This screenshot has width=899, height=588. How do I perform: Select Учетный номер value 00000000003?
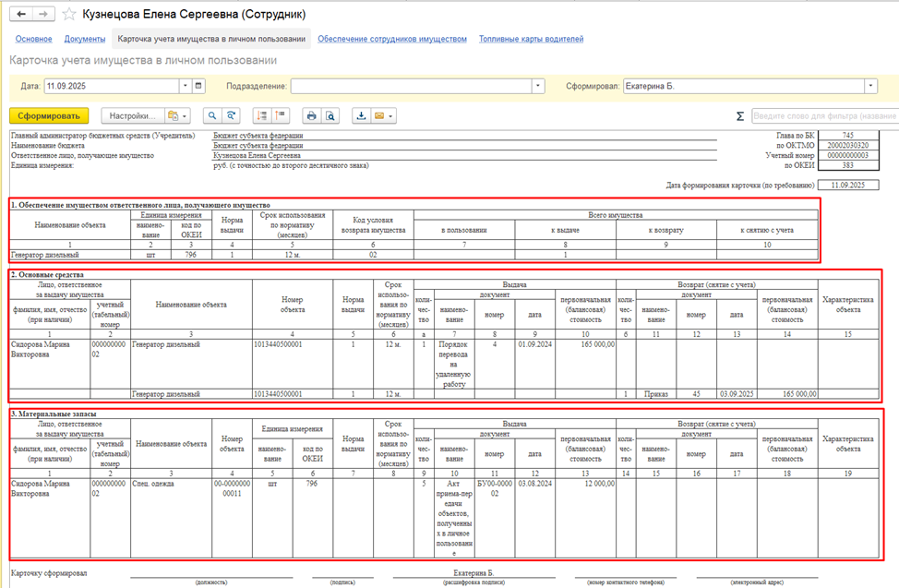pos(848,155)
